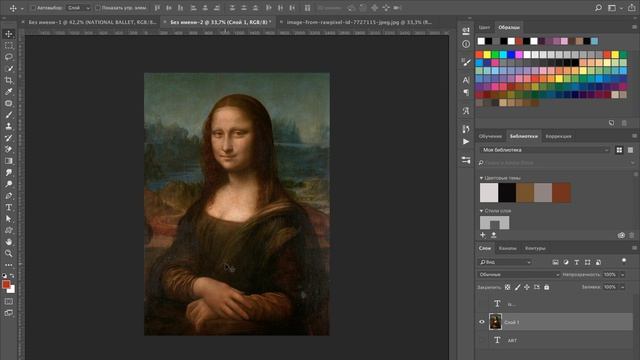This screenshot has width=640, height=360.
Task: Pick the yellow swatch in Swatches first row
Action: (x=487, y=54)
